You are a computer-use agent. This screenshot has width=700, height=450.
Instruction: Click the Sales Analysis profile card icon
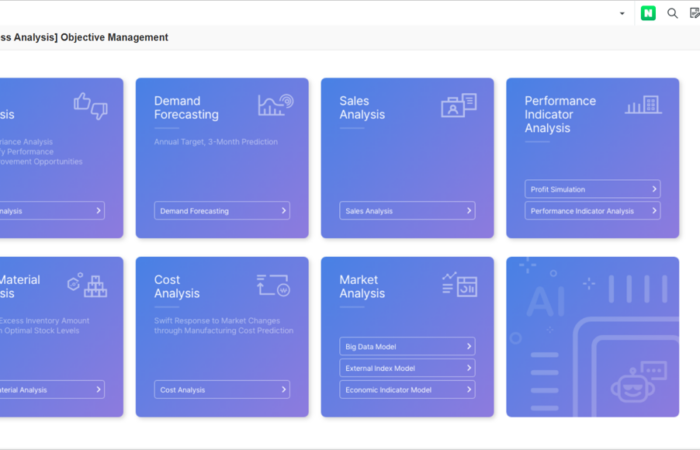pyautogui.click(x=459, y=105)
